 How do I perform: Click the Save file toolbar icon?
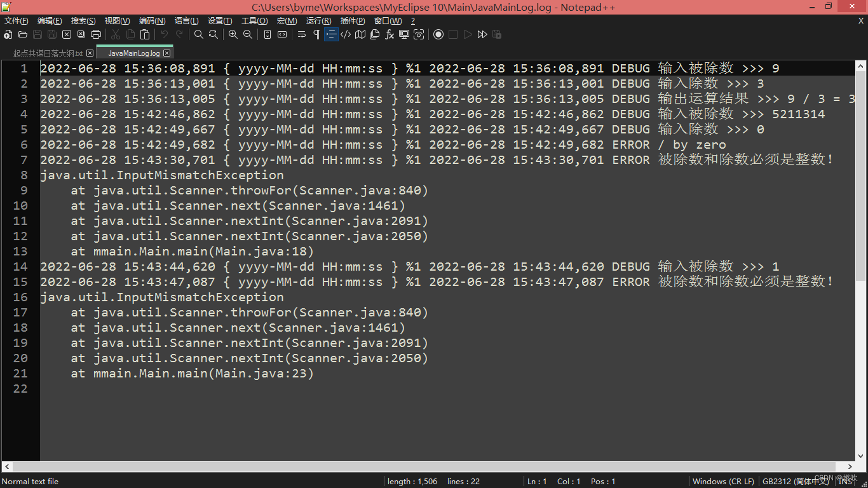pyautogui.click(x=37, y=34)
